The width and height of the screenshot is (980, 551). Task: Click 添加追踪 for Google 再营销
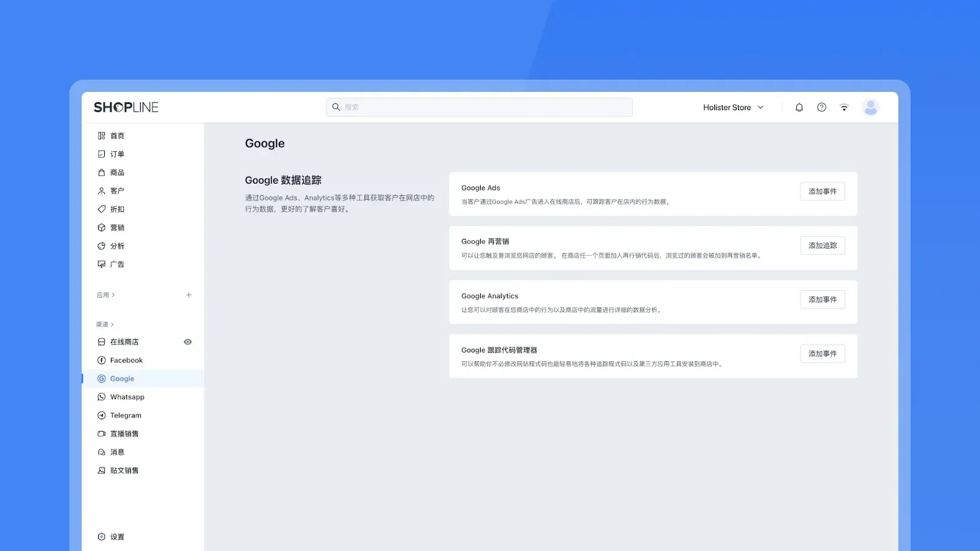tap(822, 246)
